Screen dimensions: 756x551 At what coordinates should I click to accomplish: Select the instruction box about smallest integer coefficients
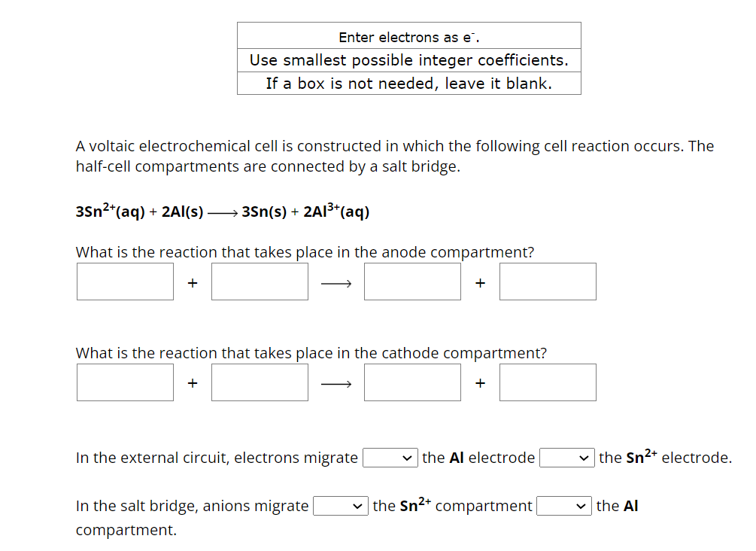(x=408, y=60)
